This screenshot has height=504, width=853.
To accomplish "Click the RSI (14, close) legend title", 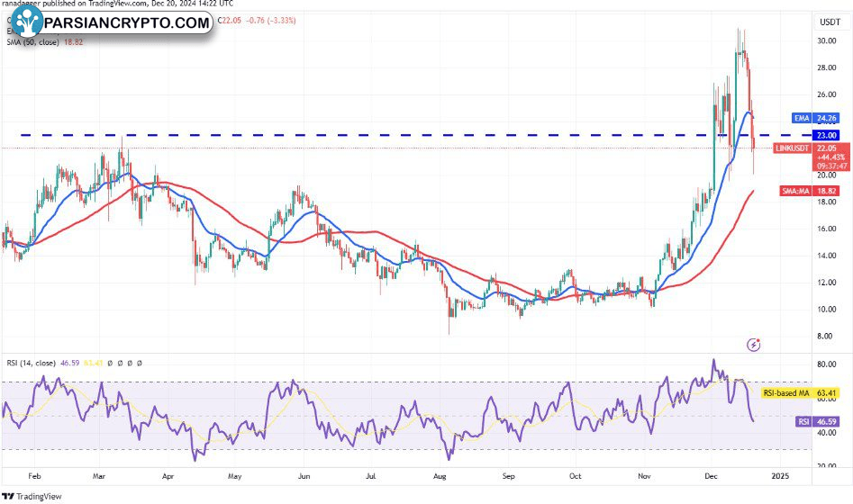I will [x=31, y=363].
